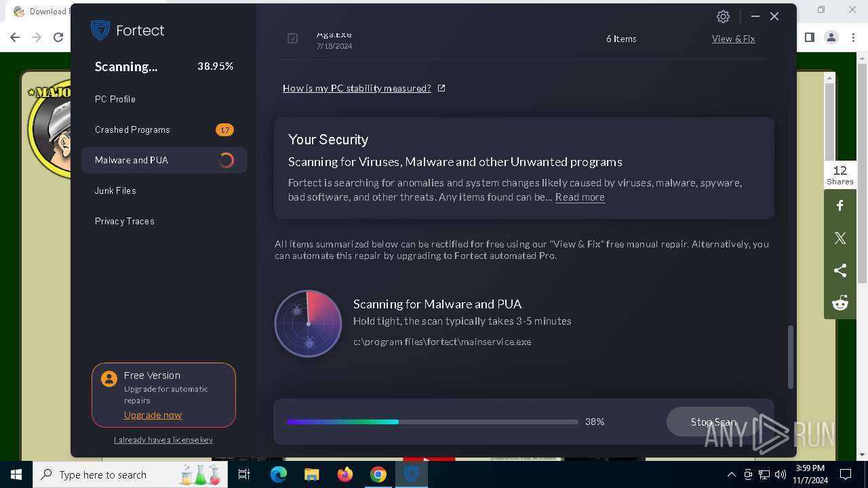868x488 pixels.
Task: Open Fortect settings gear icon
Action: point(723,17)
